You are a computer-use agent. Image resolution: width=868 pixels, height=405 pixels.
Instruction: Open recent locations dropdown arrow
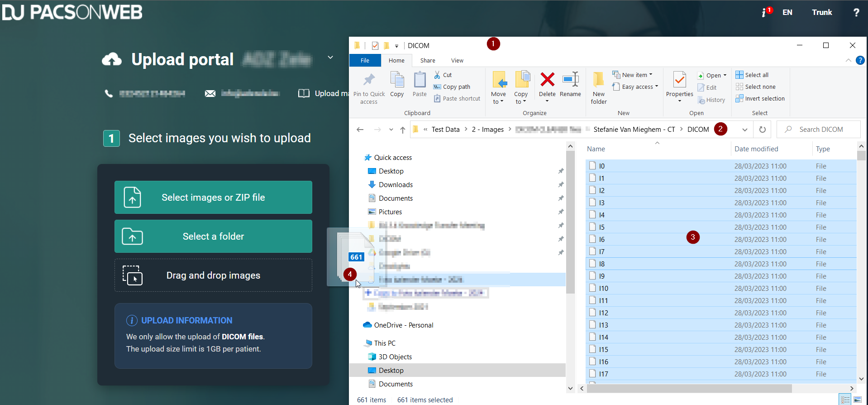391,130
